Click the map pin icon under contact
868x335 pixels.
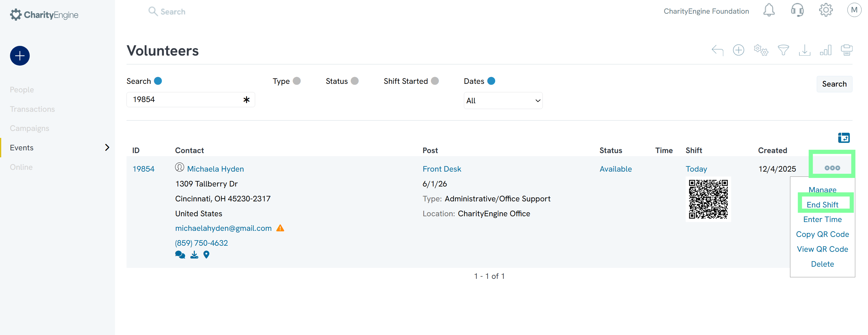coord(207,255)
